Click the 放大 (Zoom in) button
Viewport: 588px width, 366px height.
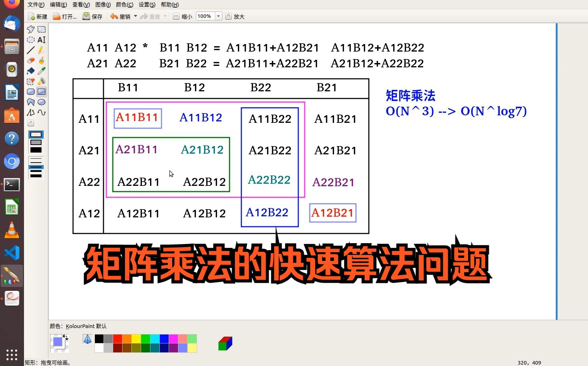click(x=235, y=16)
